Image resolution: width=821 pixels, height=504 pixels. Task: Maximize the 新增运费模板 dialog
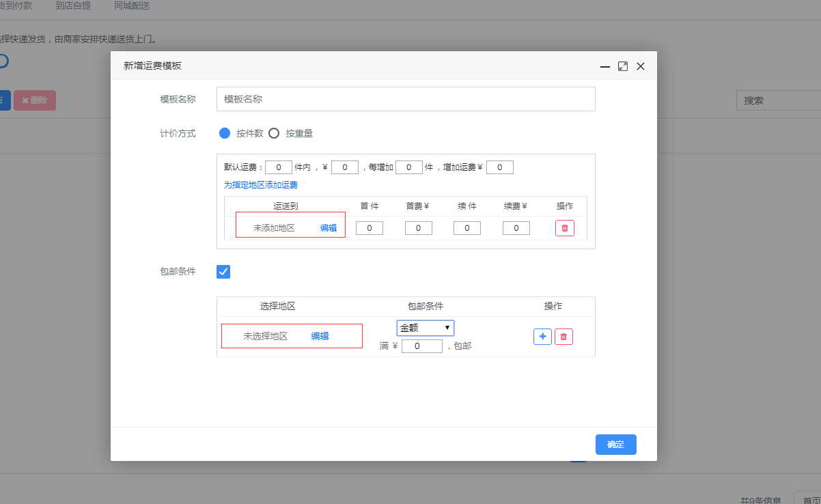[x=622, y=66]
